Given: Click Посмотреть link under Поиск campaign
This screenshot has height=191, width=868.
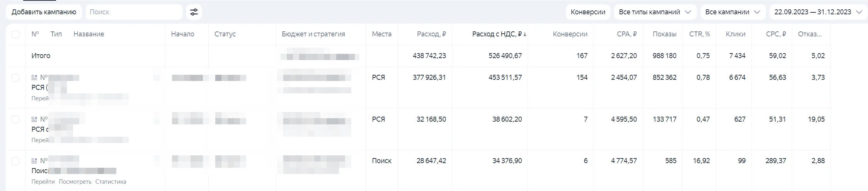Looking at the screenshot, I should [x=75, y=182].
